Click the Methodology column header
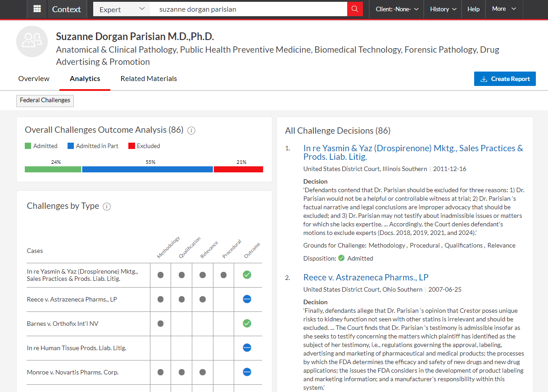Viewport: 548px width, 392px height. (168, 248)
